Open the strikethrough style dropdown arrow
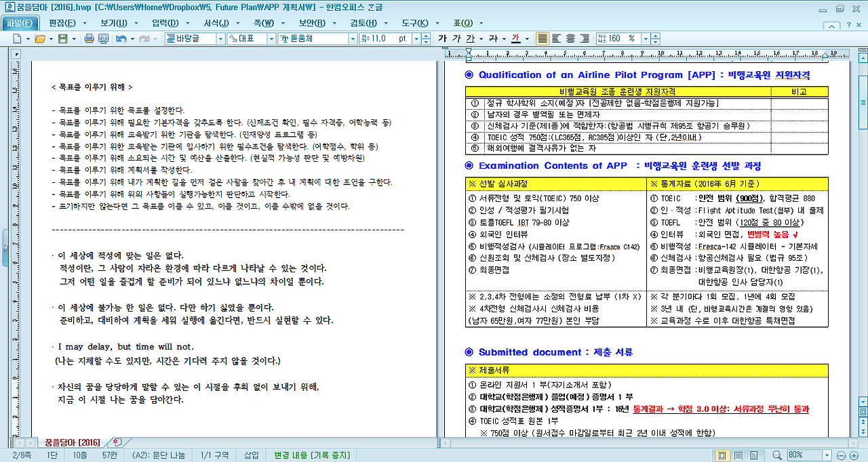 coord(504,39)
